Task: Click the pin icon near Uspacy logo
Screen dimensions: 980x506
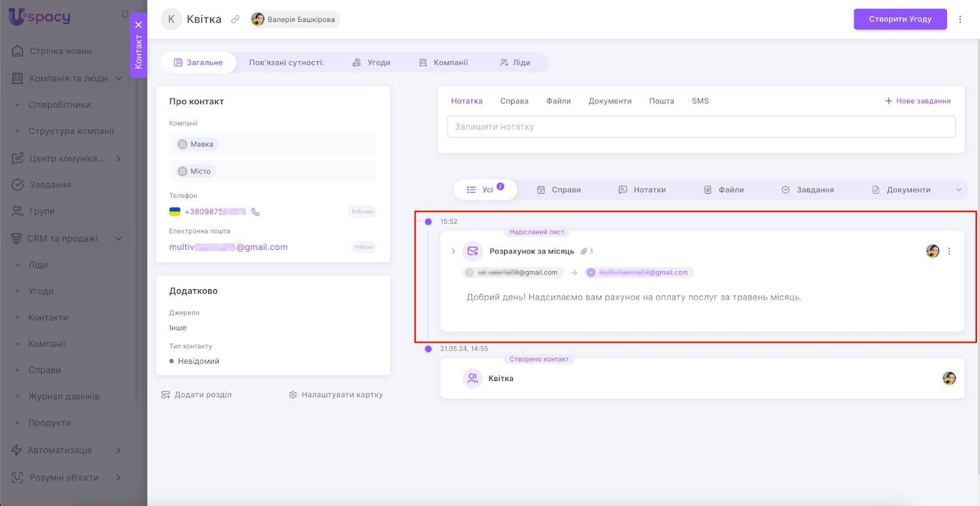Action: (x=125, y=14)
